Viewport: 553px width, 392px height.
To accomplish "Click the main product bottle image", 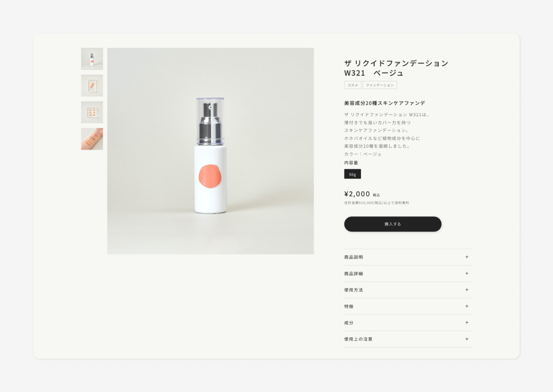I will tap(210, 151).
